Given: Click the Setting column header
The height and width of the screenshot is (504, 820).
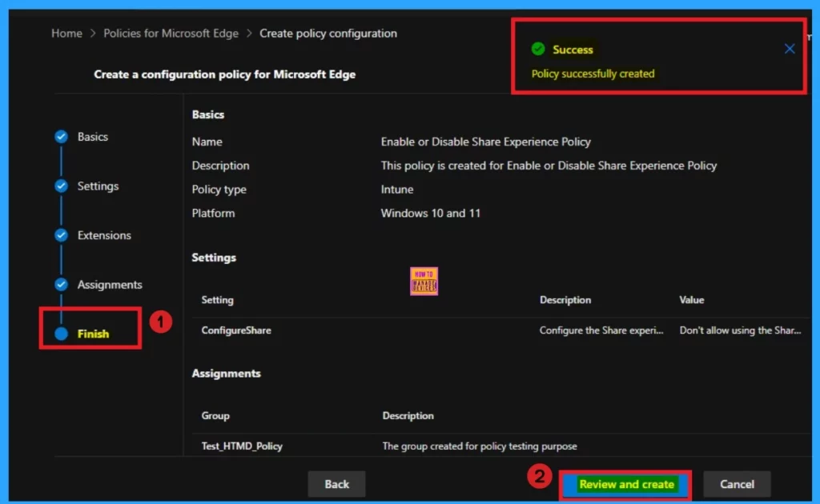Looking at the screenshot, I should pos(217,300).
